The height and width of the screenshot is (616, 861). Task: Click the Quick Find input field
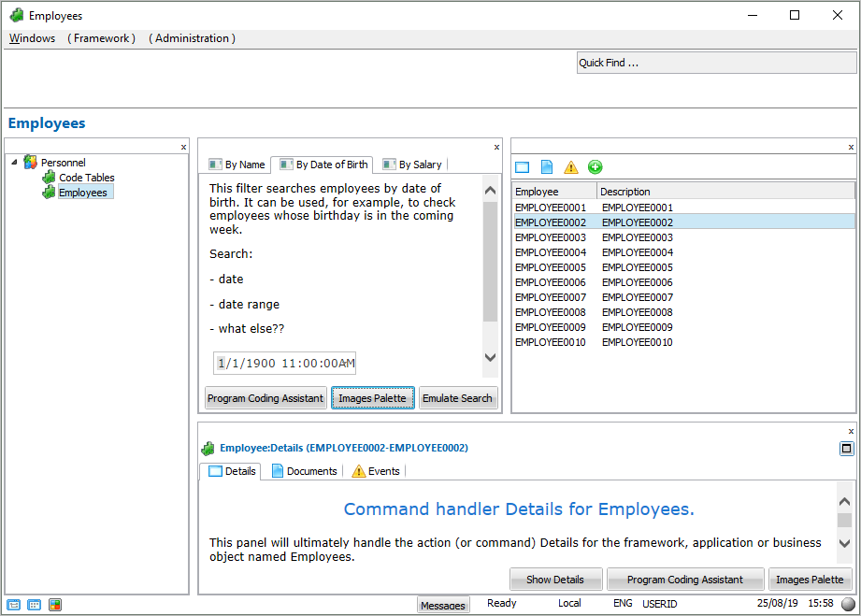pos(716,63)
